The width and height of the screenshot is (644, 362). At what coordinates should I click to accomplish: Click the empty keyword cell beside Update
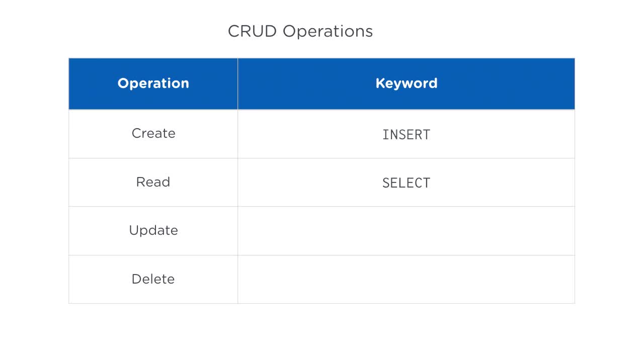coord(406,231)
